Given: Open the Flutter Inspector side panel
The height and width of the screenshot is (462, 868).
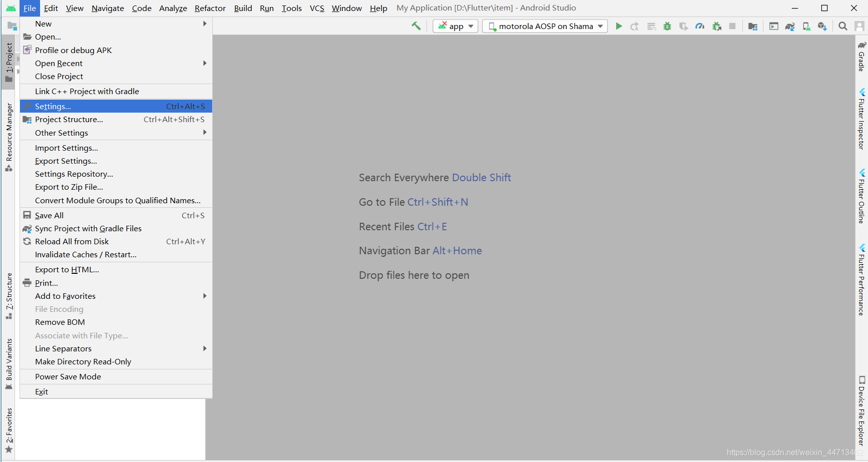Looking at the screenshot, I should click(x=861, y=119).
